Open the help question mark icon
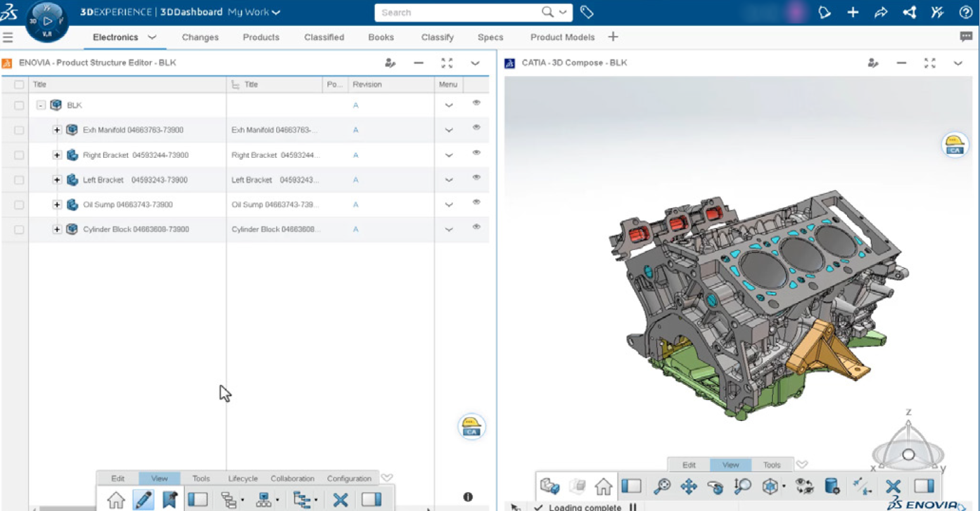The height and width of the screenshot is (511, 980). (x=965, y=12)
